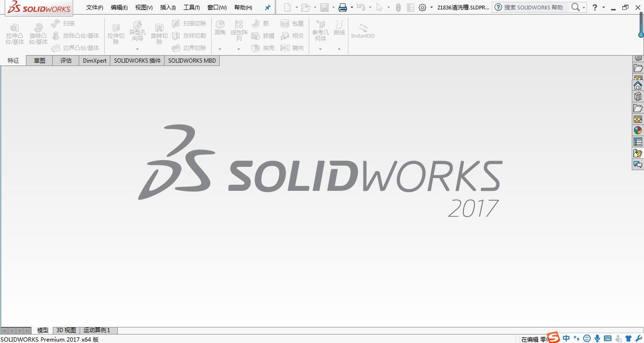
Task: Expand the Fillet (圆角) dropdown arrow
Action: [x=220, y=49]
